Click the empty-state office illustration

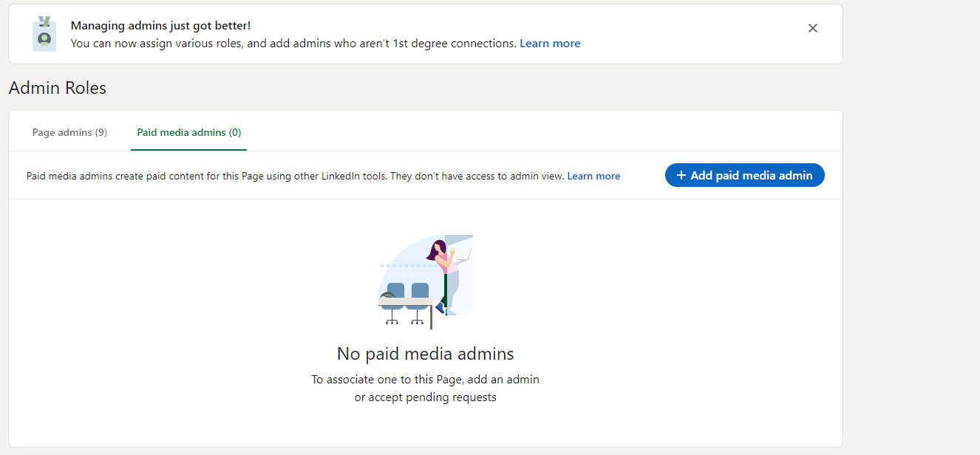tap(426, 281)
